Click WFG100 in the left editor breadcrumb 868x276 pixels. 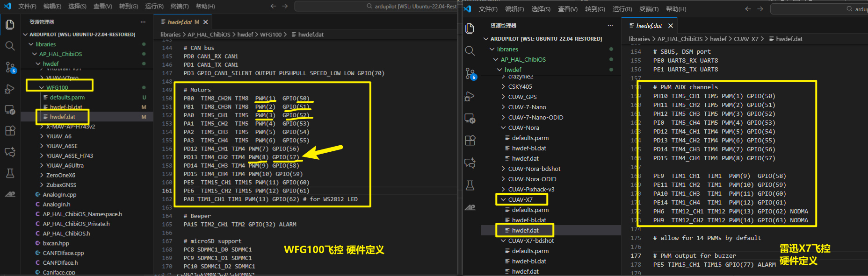pos(271,35)
